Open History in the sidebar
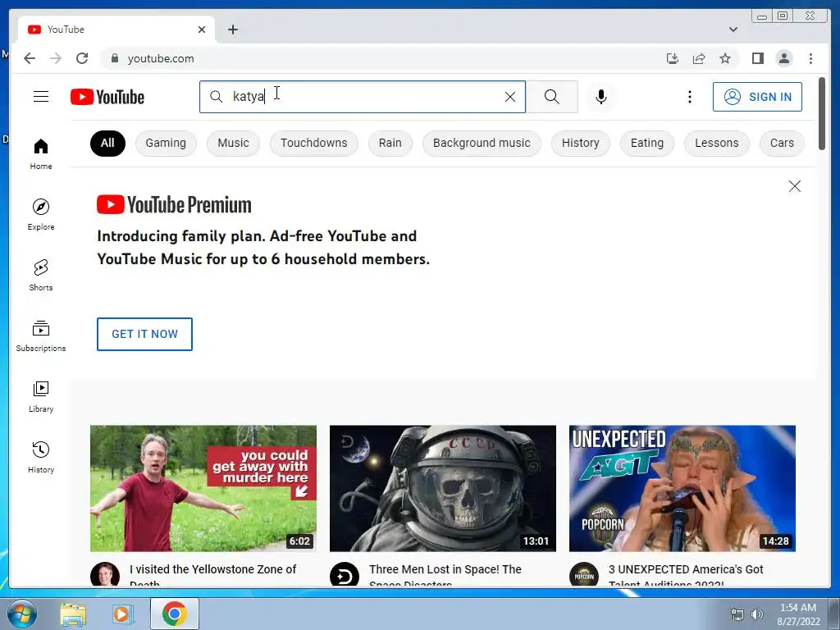This screenshot has height=630, width=840. point(41,457)
